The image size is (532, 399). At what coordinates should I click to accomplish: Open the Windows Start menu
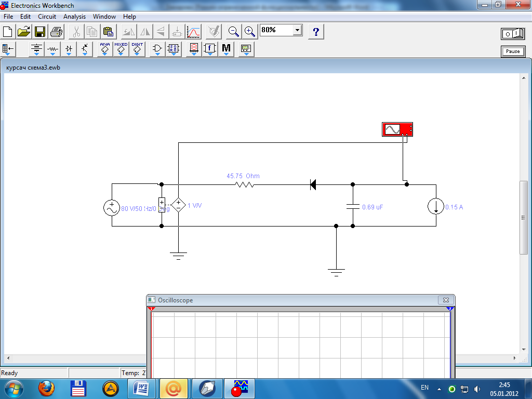tap(14, 389)
